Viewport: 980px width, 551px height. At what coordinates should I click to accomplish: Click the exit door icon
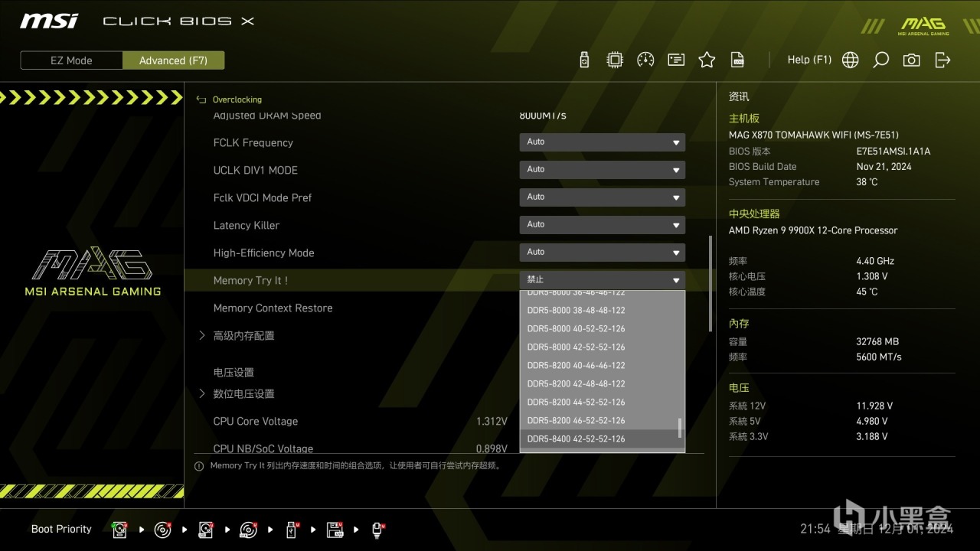point(942,60)
